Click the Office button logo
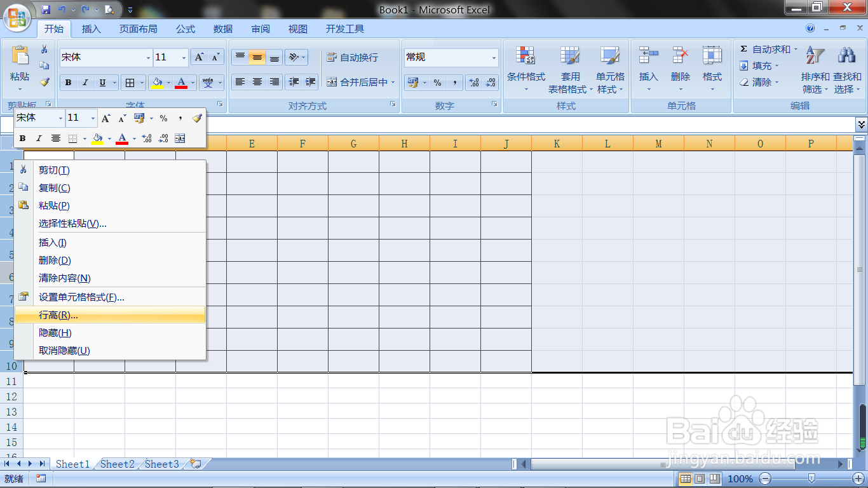Viewport: 868px width, 488px height. 18,17
